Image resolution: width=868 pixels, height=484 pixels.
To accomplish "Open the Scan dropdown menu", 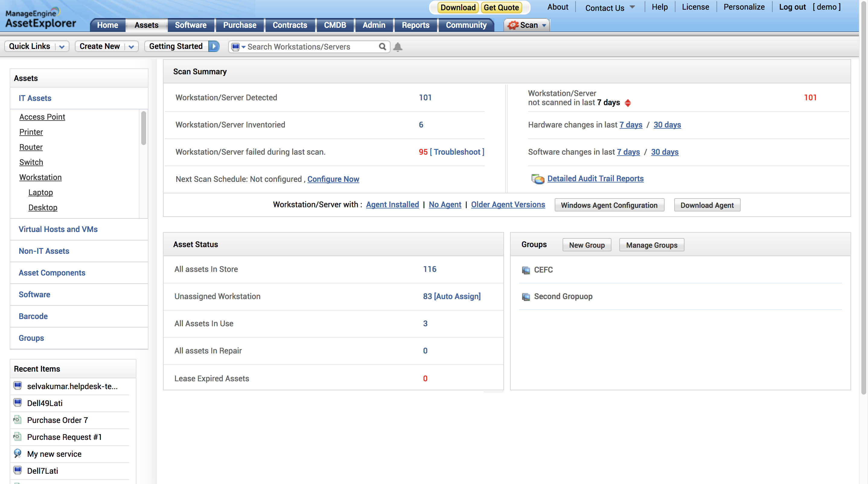I will pos(544,25).
